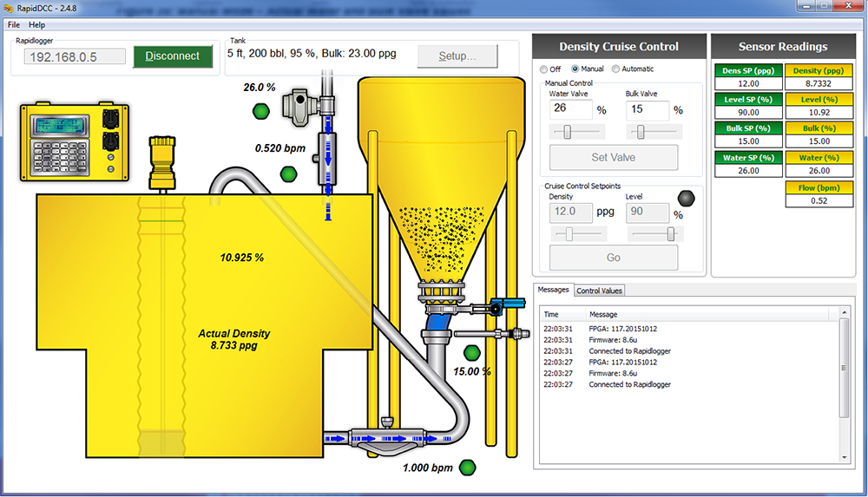Click the Messages list vertical scrollbar
The image size is (868, 497).
pyautogui.click(x=845, y=386)
